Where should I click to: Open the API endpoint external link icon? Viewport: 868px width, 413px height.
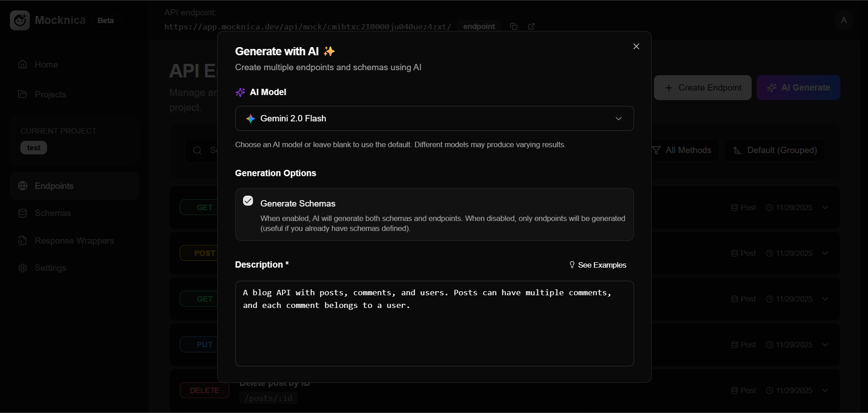coord(531,26)
